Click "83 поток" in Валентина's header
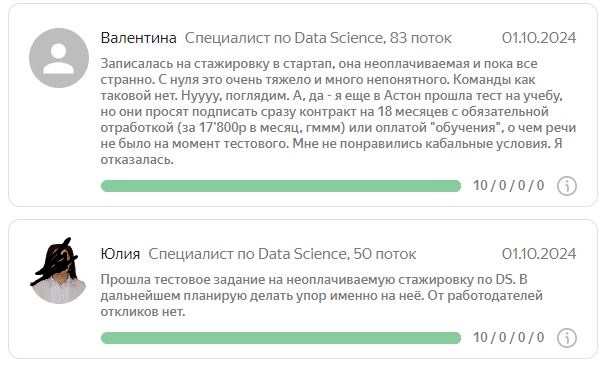 [420, 38]
